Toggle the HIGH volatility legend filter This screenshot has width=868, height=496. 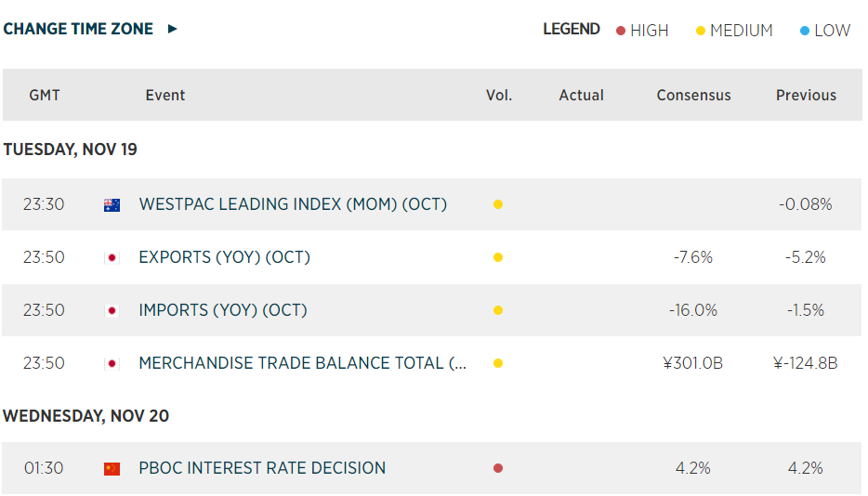tap(642, 31)
